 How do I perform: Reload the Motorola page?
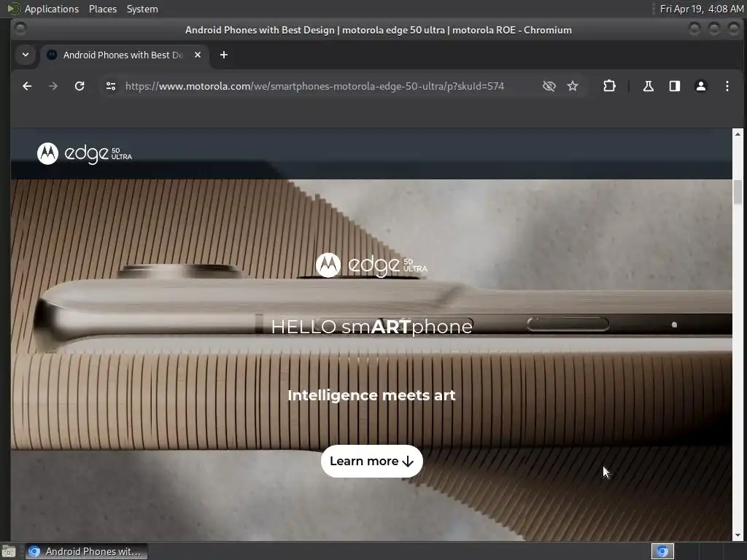pyautogui.click(x=80, y=86)
